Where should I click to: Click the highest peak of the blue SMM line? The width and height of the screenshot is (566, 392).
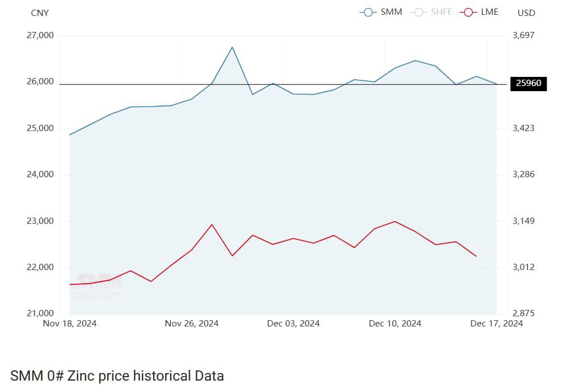(x=232, y=47)
